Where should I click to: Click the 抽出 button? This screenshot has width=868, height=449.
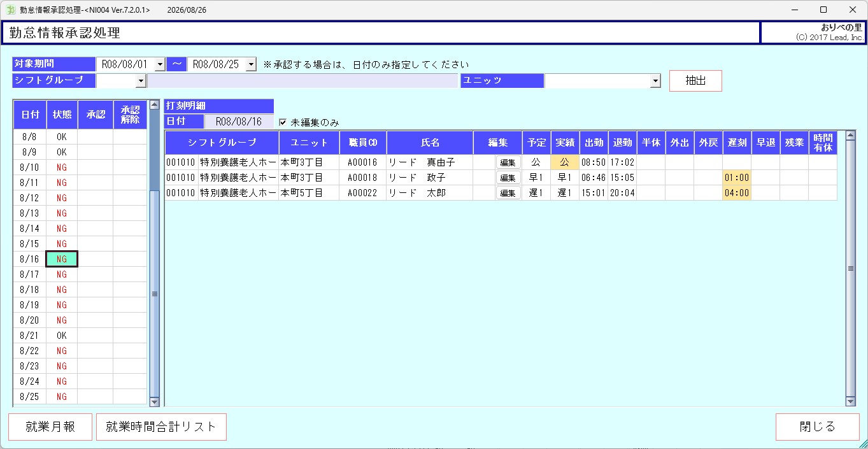point(695,81)
